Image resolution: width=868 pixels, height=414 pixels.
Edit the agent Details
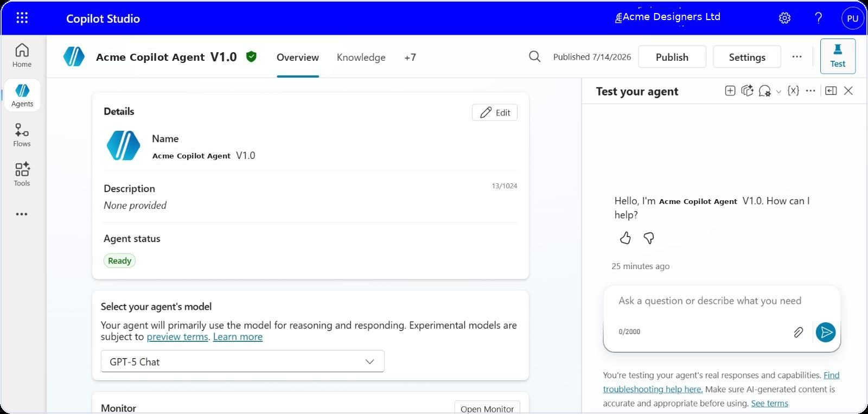point(495,112)
